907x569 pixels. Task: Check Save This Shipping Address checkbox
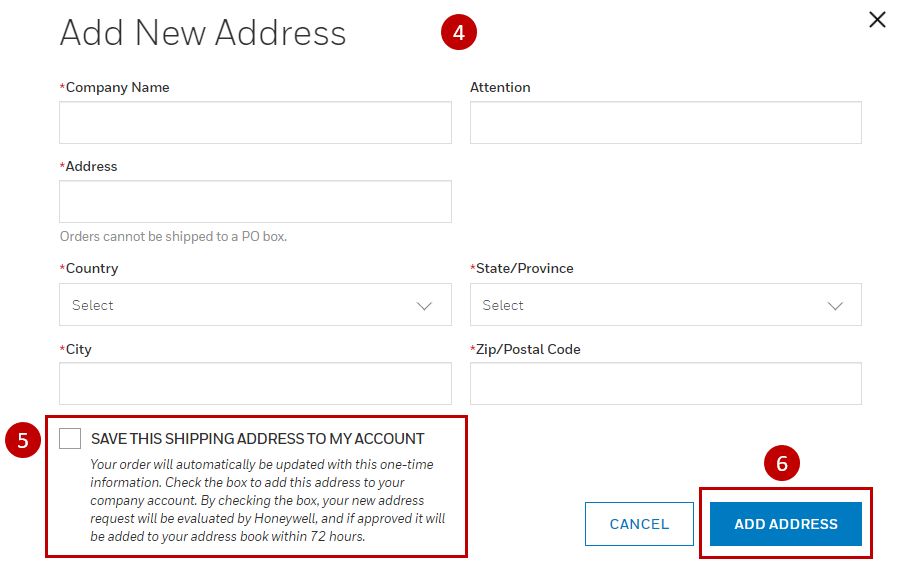pyautogui.click(x=70, y=438)
